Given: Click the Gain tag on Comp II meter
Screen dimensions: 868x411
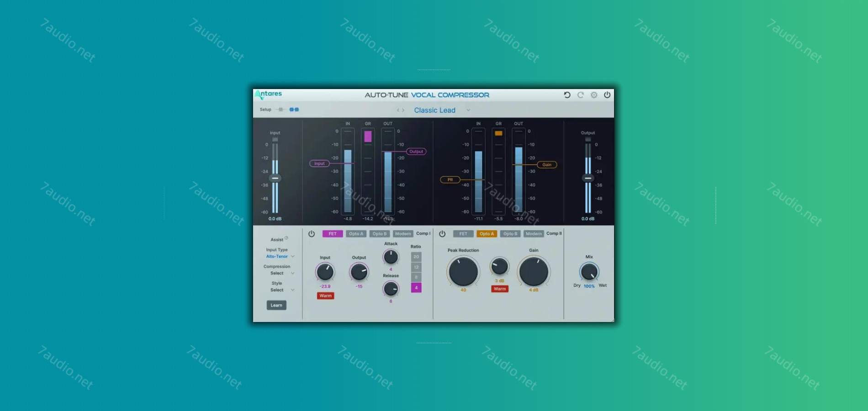Looking at the screenshot, I should [547, 165].
